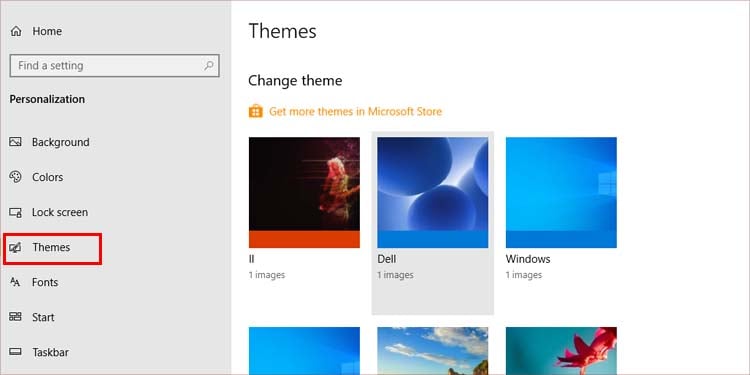The image size is (750, 375).
Task: Click the Taskbar icon
Action: pyautogui.click(x=15, y=352)
